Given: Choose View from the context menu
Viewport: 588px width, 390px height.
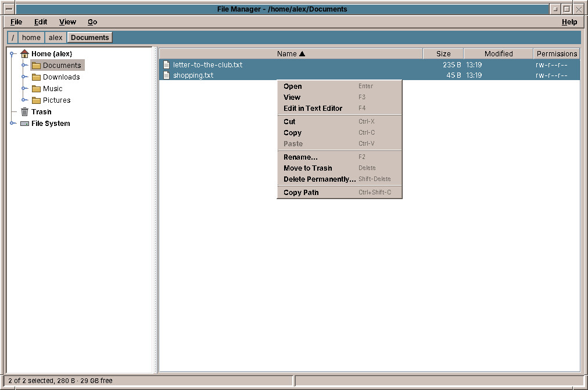Looking at the screenshot, I should pyautogui.click(x=339, y=97).
